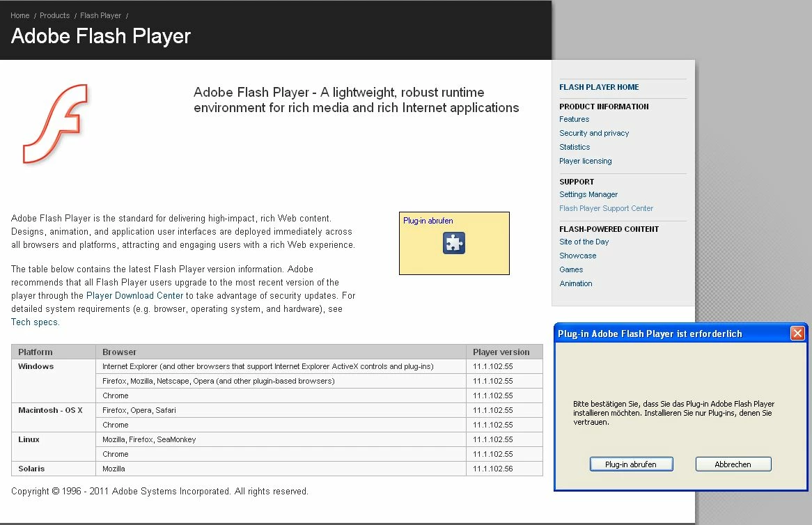Image resolution: width=812 pixels, height=525 pixels.
Task: Open the Features sidebar link
Action: [x=574, y=119]
